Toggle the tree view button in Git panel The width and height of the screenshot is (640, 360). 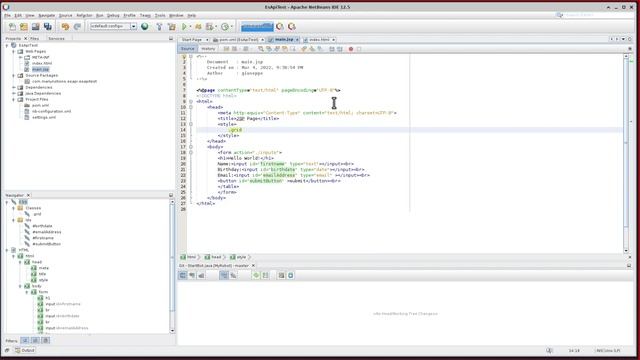pyautogui.click(x=233, y=276)
